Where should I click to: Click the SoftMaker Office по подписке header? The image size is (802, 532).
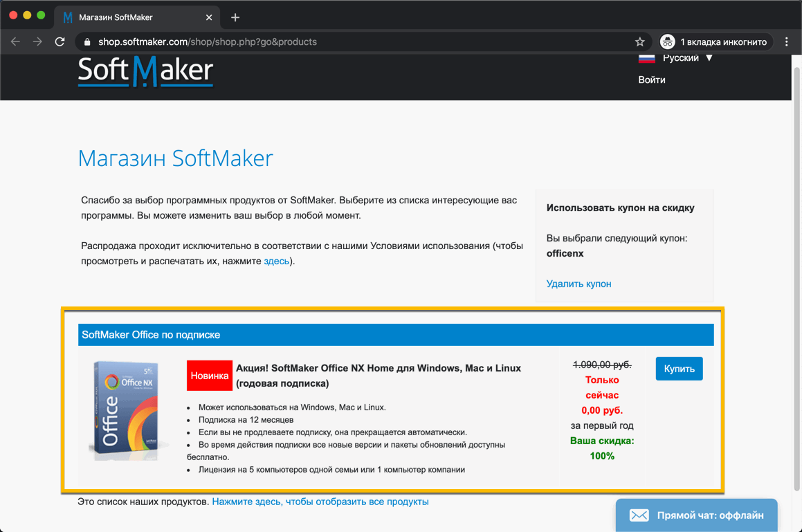[395, 335]
